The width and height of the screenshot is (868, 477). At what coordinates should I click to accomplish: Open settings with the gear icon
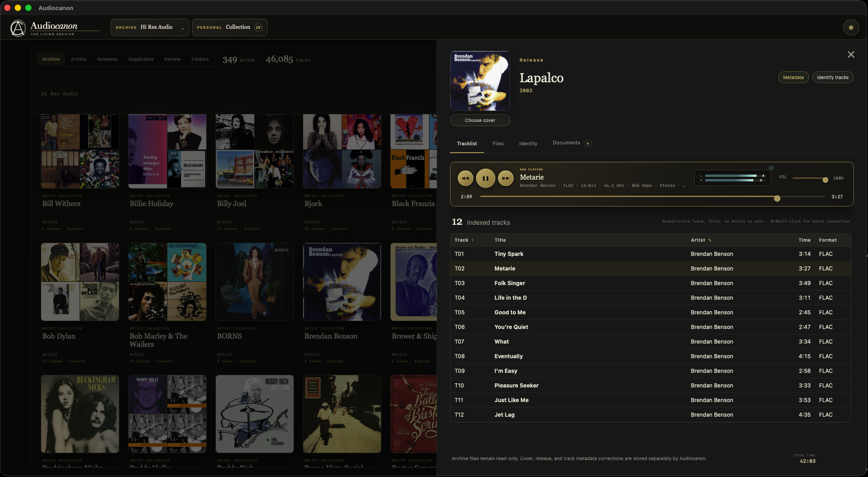851,27
